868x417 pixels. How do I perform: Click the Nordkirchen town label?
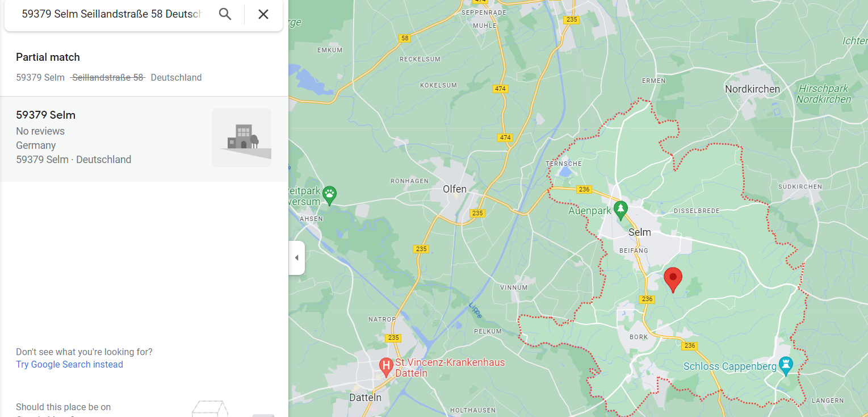coord(752,89)
